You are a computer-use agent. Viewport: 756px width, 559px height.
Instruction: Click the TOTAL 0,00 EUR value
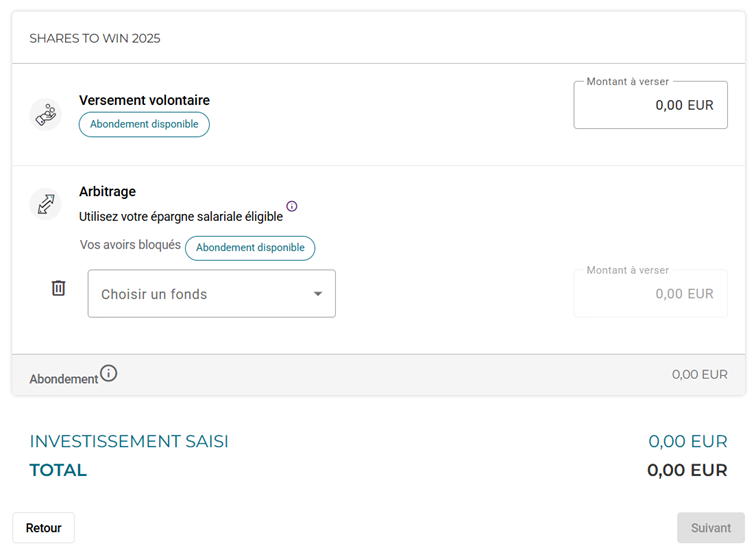pyautogui.click(x=687, y=470)
